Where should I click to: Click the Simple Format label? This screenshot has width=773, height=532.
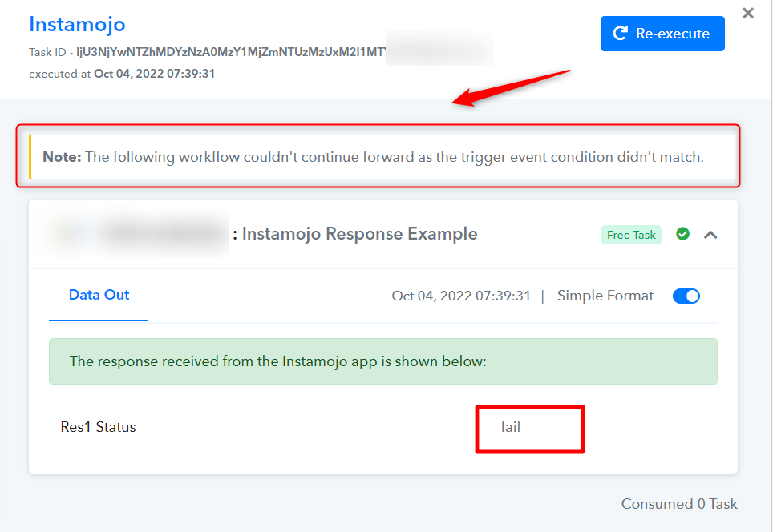point(605,296)
